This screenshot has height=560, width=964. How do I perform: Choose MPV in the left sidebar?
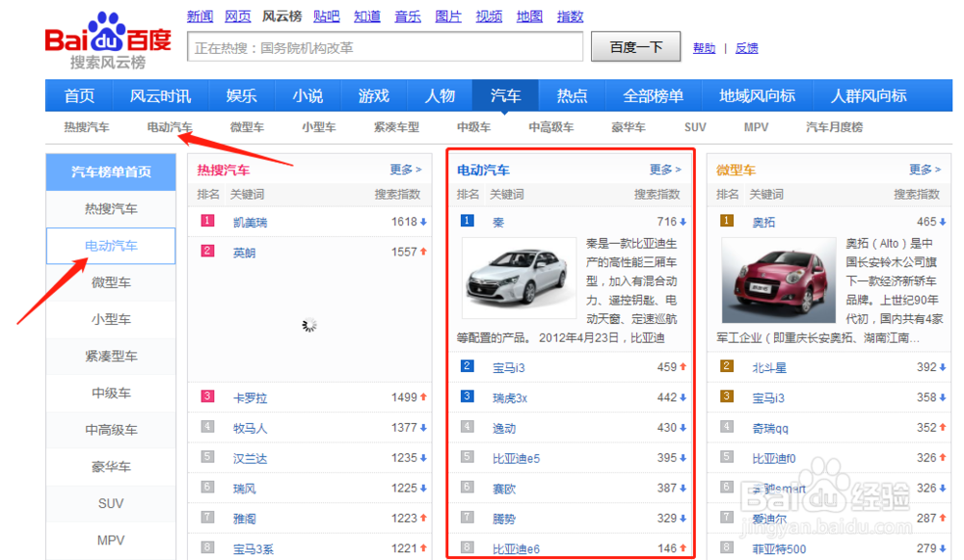click(x=111, y=541)
